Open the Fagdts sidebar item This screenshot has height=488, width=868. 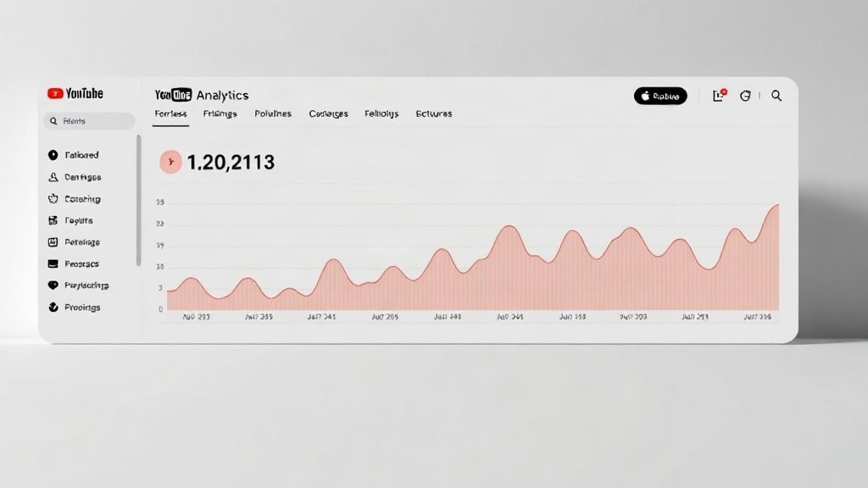click(x=70, y=220)
